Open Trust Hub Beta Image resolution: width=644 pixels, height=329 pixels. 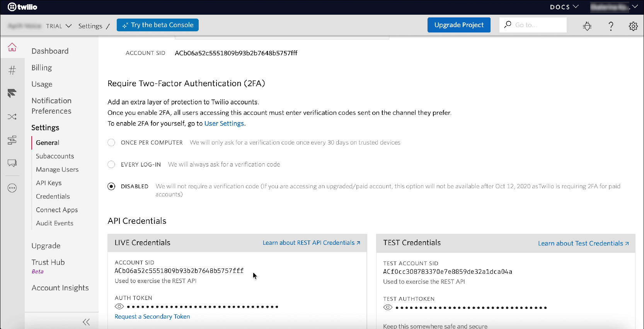point(48,266)
